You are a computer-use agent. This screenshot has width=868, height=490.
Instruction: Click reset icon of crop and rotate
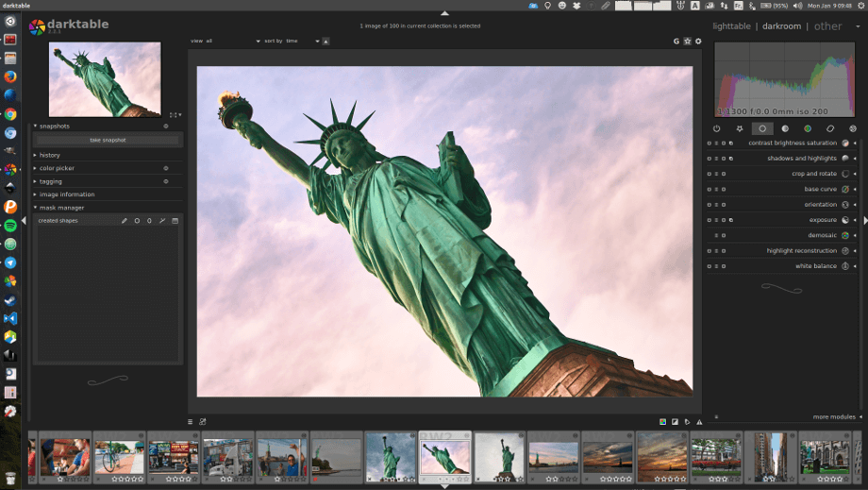coord(724,174)
